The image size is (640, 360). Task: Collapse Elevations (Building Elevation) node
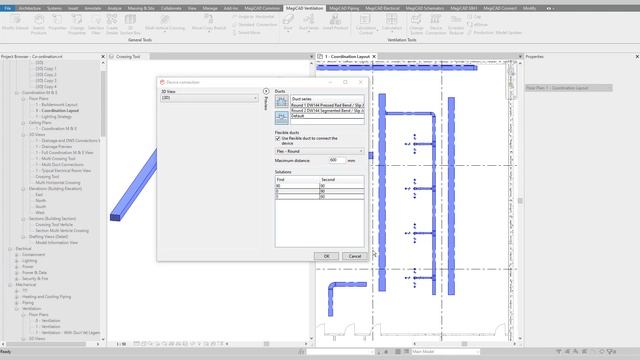pos(23,189)
